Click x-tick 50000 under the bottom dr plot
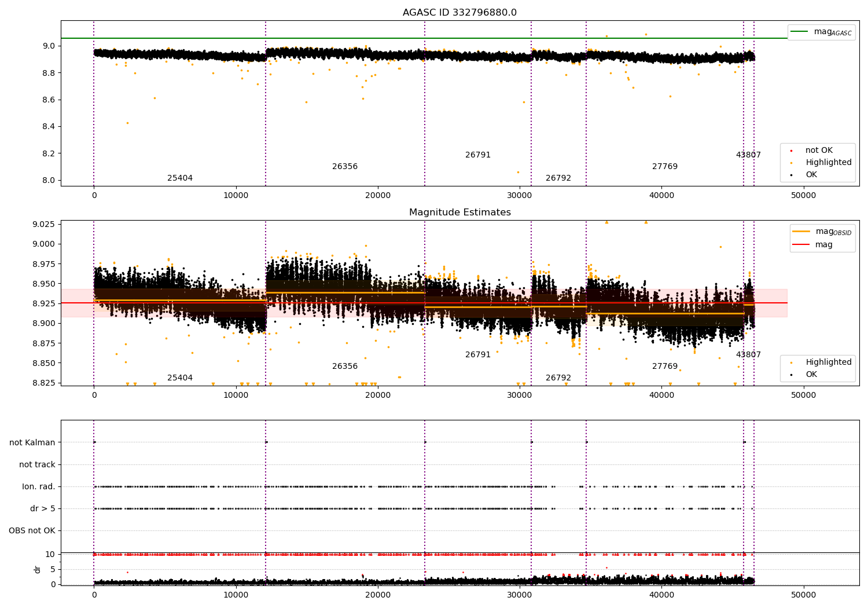 [803, 595]
